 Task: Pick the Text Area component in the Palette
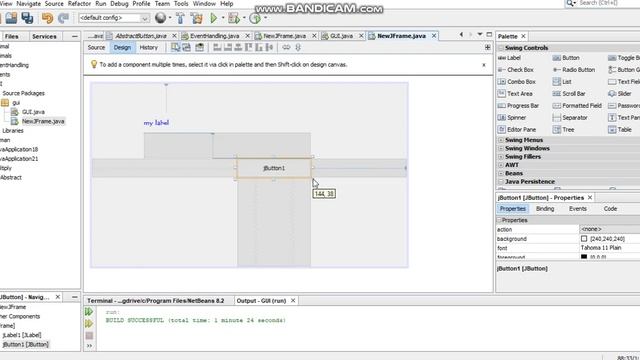click(x=515, y=93)
